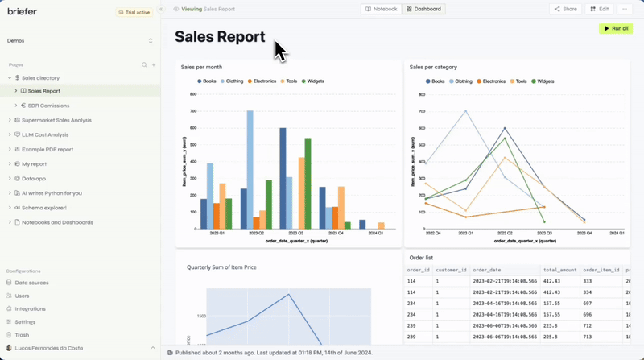Image resolution: width=644 pixels, height=360 pixels.
Task: Switch to the Notebook view tab
Action: point(381,9)
